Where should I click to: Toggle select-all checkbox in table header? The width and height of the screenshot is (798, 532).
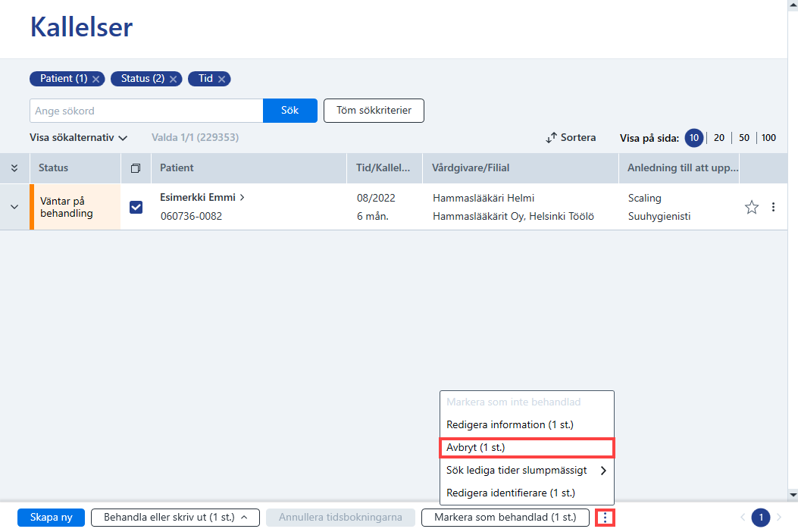pyautogui.click(x=136, y=168)
